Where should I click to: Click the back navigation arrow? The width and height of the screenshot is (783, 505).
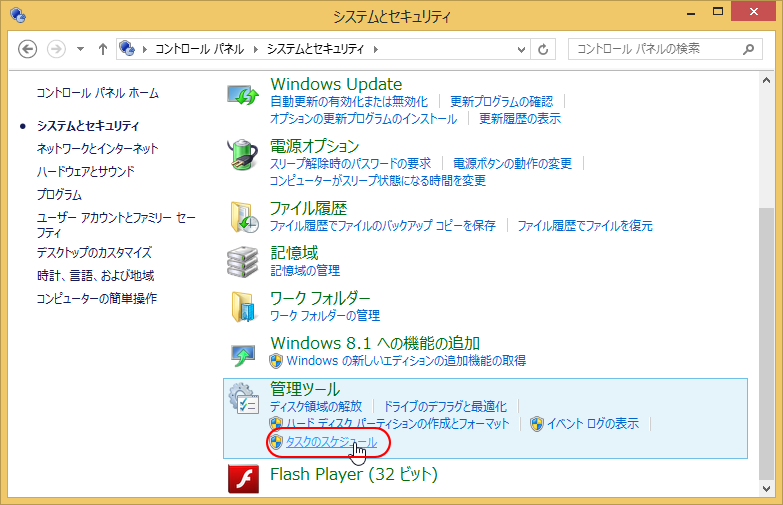(x=27, y=49)
